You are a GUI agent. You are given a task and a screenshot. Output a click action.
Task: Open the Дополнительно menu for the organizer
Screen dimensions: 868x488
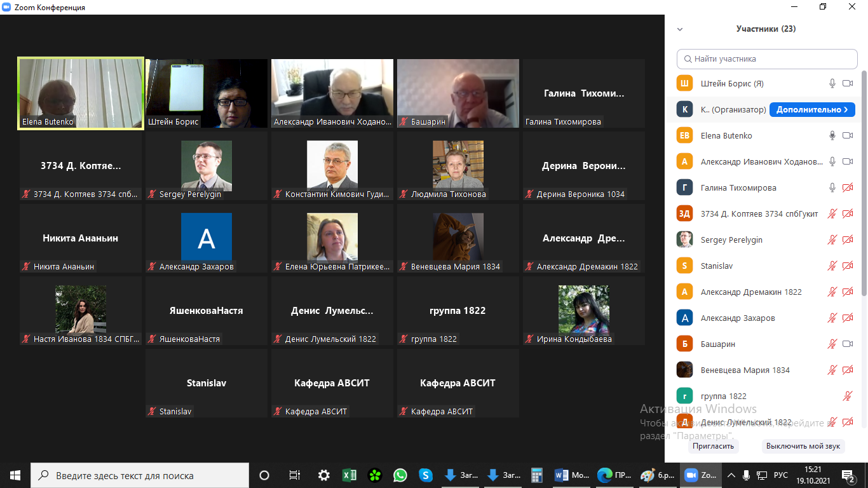coord(811,109)
